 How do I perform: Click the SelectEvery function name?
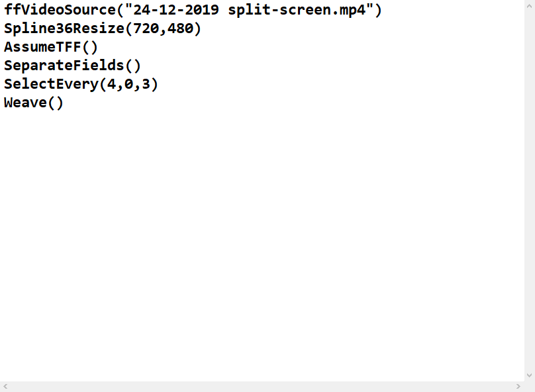pos(50,85)
